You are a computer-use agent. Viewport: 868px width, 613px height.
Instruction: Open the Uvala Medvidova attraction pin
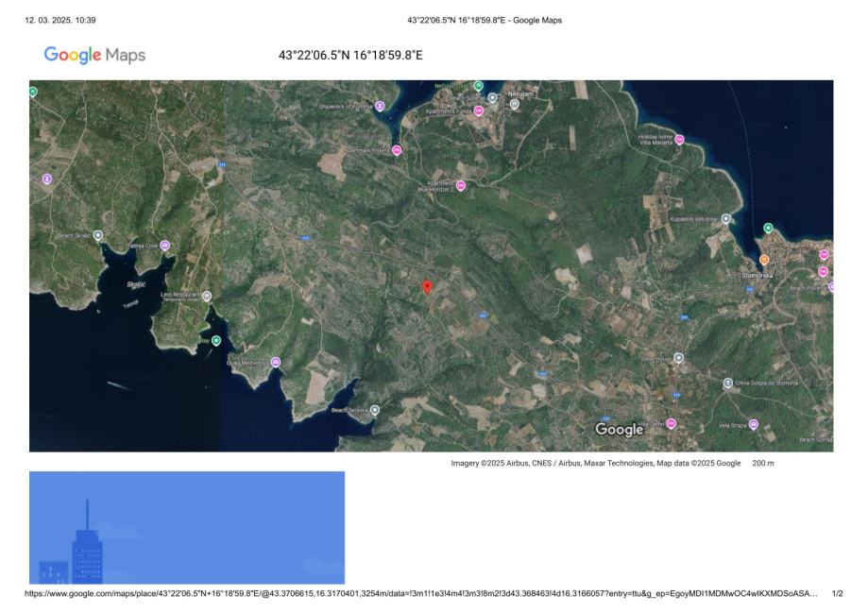click(275, 362)
